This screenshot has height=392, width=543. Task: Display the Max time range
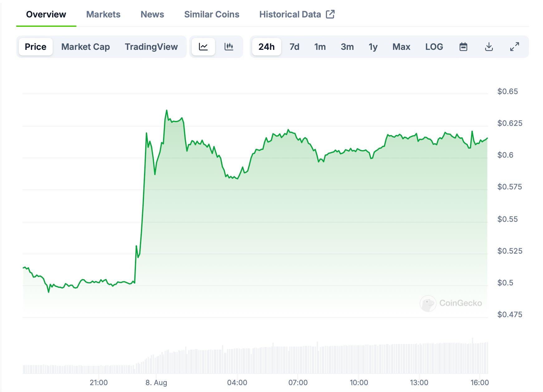point(401,46)
